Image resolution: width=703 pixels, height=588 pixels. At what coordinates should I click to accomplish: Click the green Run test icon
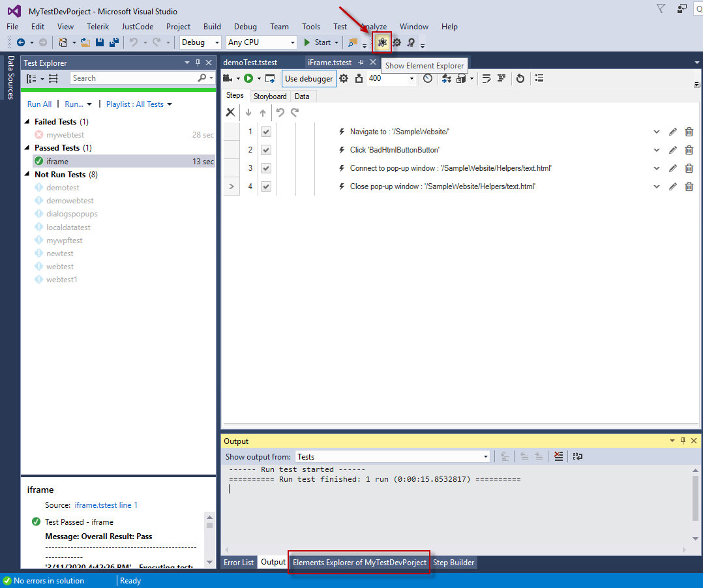coord(248,78)
